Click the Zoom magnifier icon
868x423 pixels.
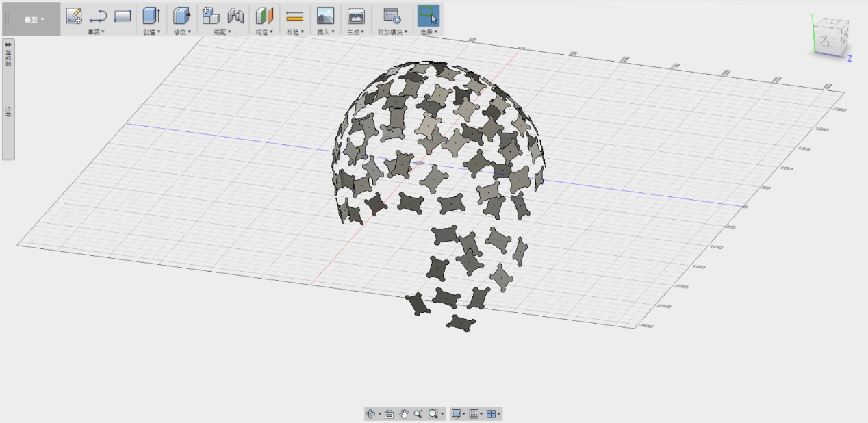pyautogui.click(x=418, y=414)
